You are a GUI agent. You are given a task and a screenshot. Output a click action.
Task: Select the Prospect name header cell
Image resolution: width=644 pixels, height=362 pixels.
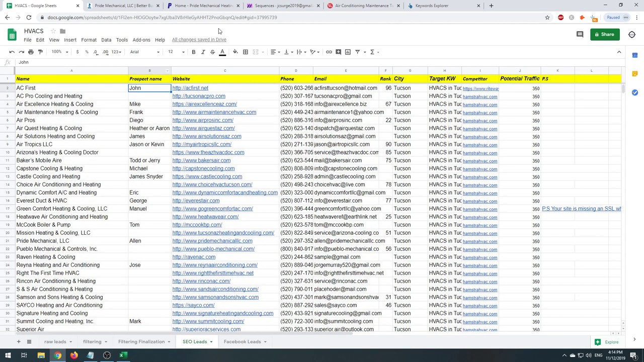(x=149, y=79)
